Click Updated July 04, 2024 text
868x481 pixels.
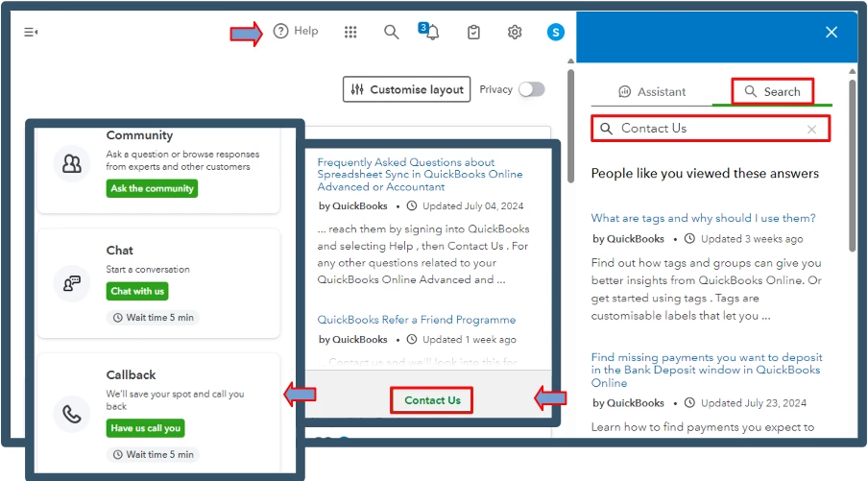(x=472, y=205)
